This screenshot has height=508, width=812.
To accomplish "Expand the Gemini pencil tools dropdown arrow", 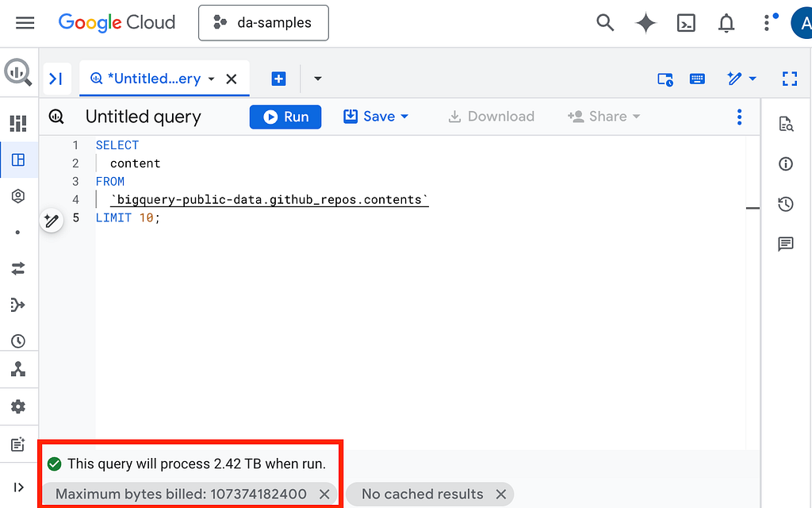I will click(753, 79).
